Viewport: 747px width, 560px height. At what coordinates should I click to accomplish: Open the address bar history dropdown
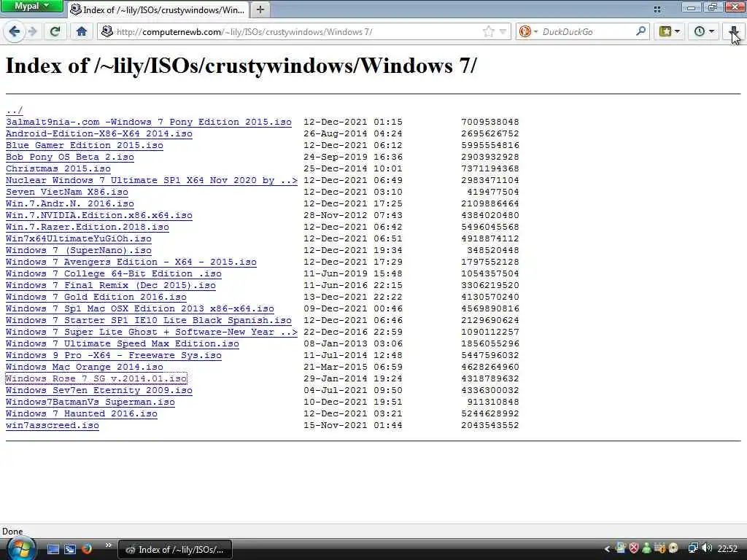point(503,32)
